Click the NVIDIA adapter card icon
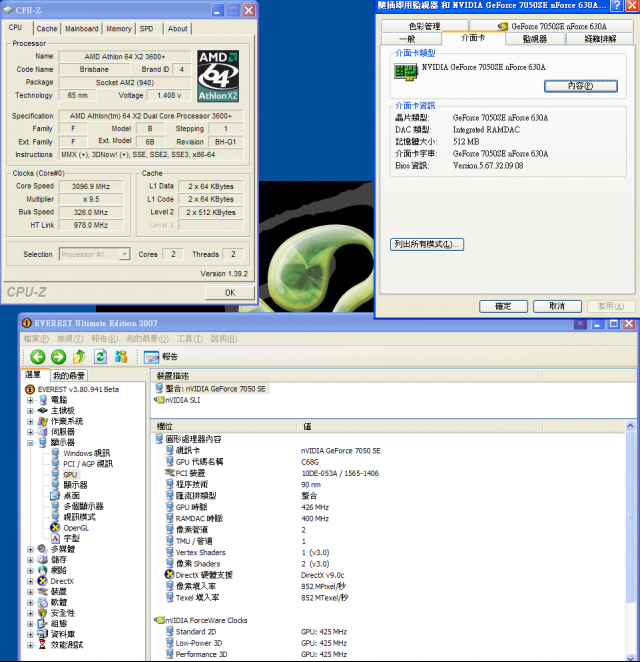This screenshot has height=662, width=640. 405,72
